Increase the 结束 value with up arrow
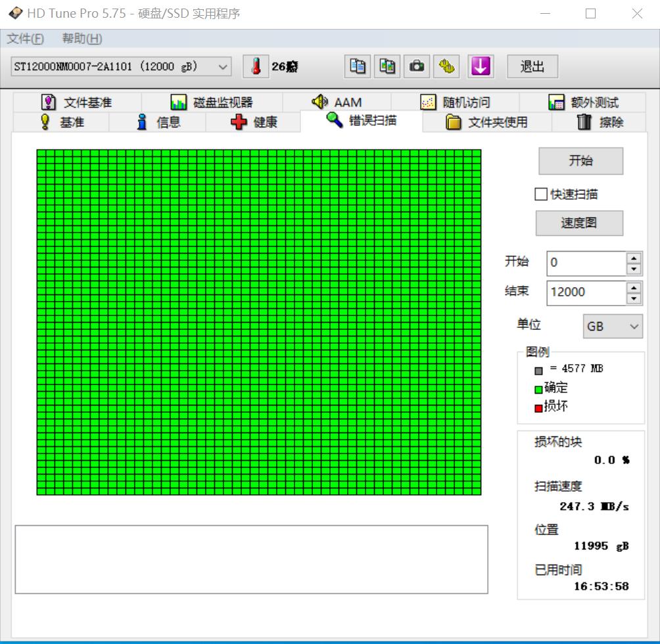The width and height of the screenshot is (660, 644). (634, 287)
